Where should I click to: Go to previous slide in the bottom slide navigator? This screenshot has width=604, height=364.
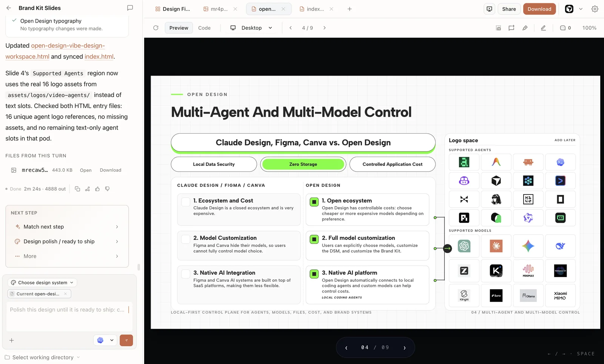pos(346,348)
